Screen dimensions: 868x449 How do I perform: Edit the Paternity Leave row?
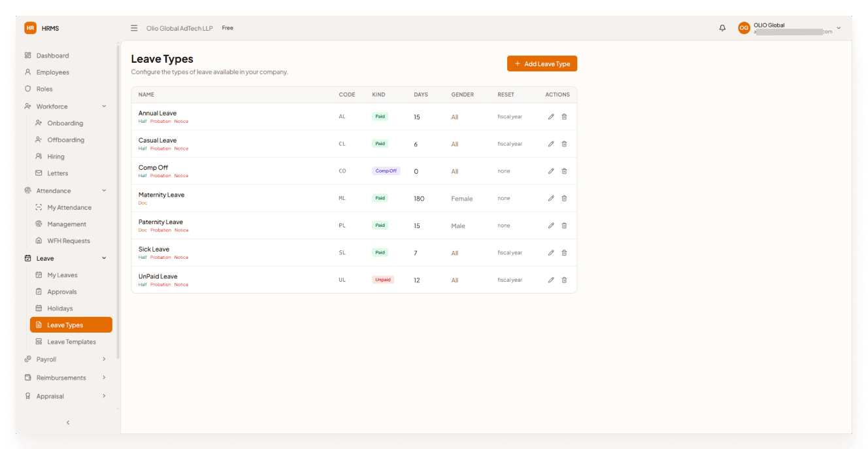551,225
